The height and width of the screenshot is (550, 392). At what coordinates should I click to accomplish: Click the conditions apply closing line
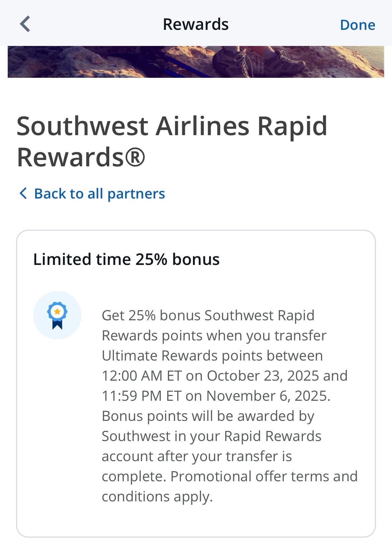pyautogui.click(x=157, y=496)
